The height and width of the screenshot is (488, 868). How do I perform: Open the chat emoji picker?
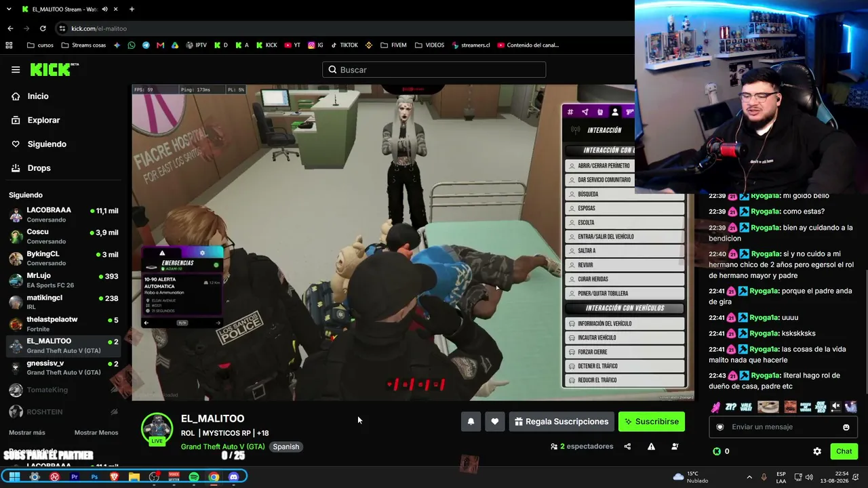click(846, 427)
